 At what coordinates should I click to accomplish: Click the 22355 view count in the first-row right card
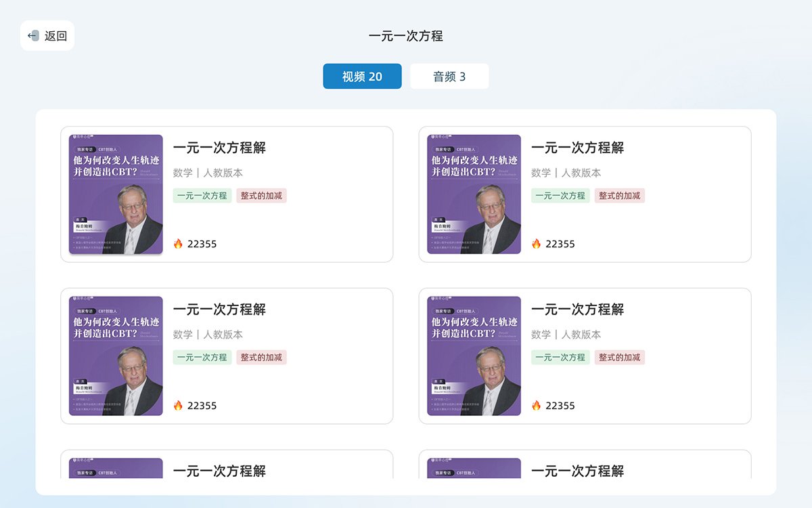tap(560, 244)
